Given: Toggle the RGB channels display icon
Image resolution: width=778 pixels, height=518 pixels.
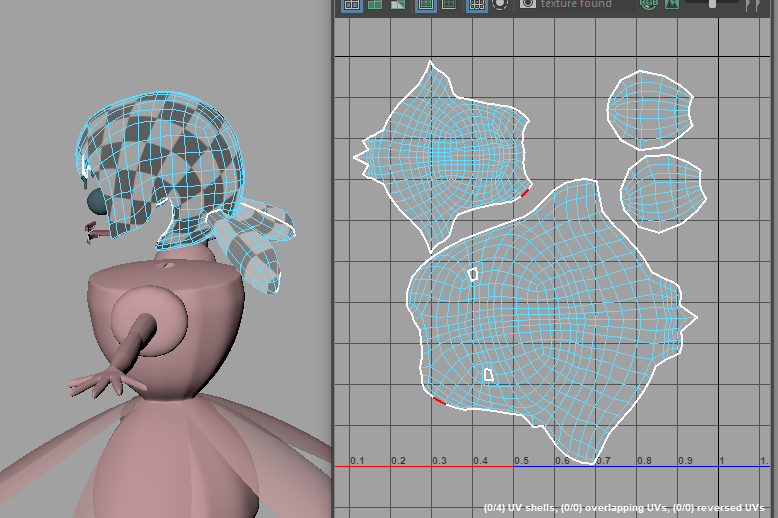Looking at the screenshot, I should pyautogui.click(x=649, y=4).
